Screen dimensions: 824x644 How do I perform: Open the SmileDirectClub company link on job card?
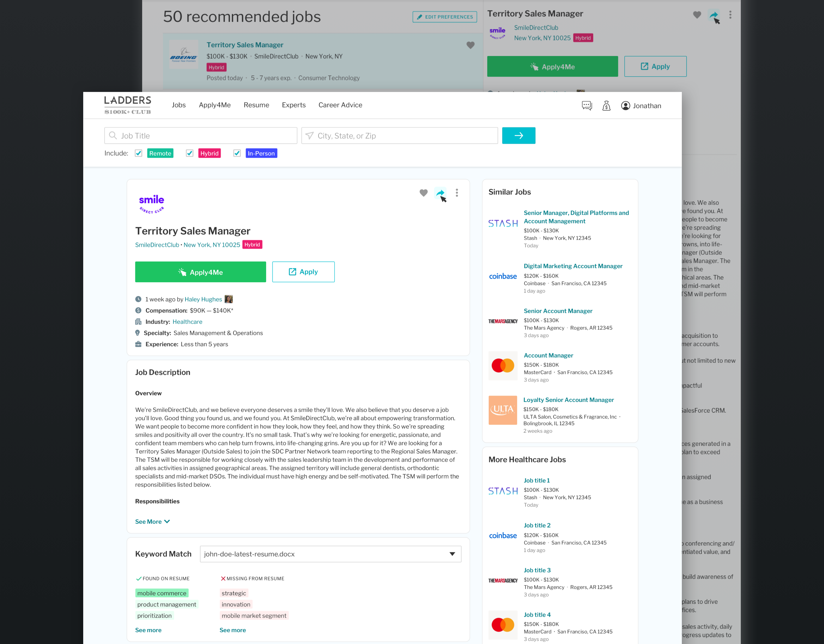tap(157, 245)
